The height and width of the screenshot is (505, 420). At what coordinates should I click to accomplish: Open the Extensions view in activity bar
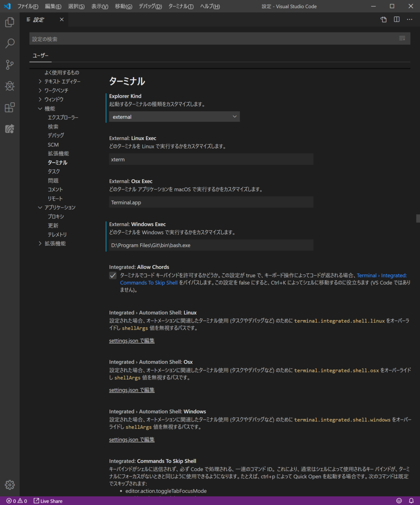tap(10, 107)
